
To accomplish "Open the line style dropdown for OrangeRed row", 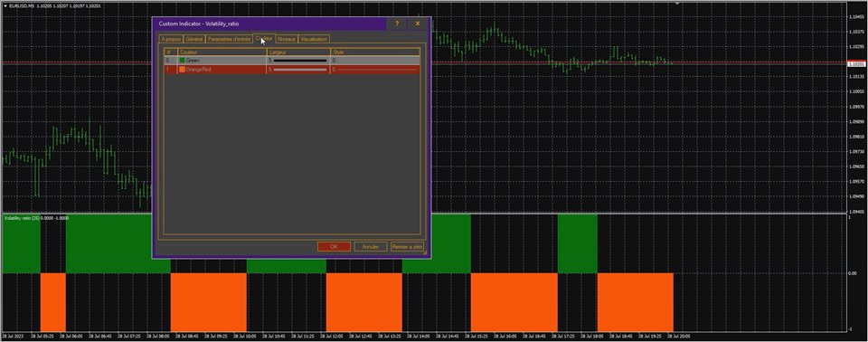I will click(374, 70).
